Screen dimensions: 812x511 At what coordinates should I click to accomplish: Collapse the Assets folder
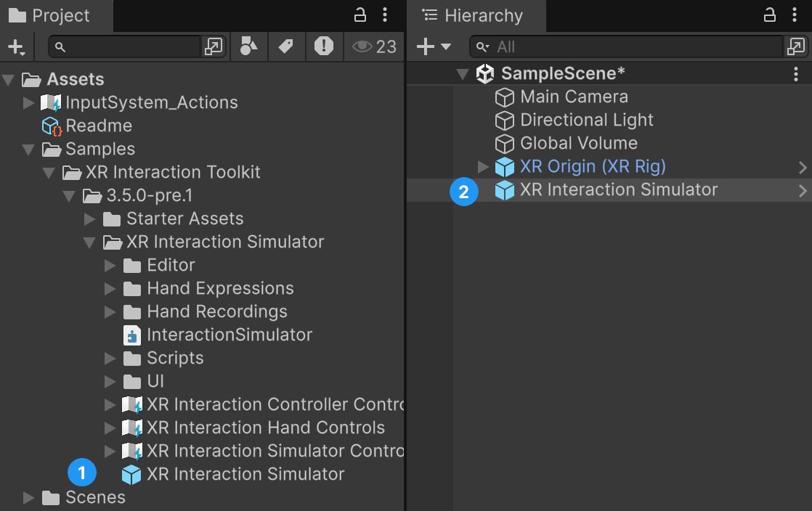(x=8, y=79)
